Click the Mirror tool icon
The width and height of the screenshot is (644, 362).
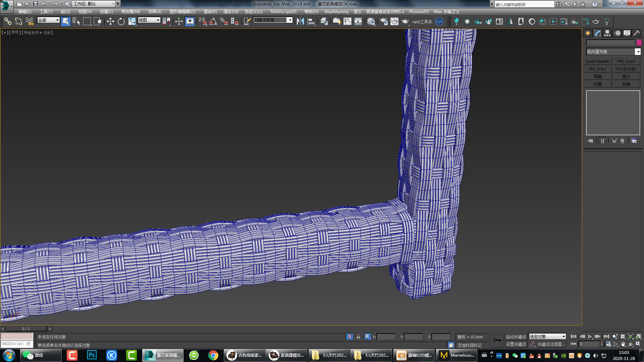(x=300, y=21)
